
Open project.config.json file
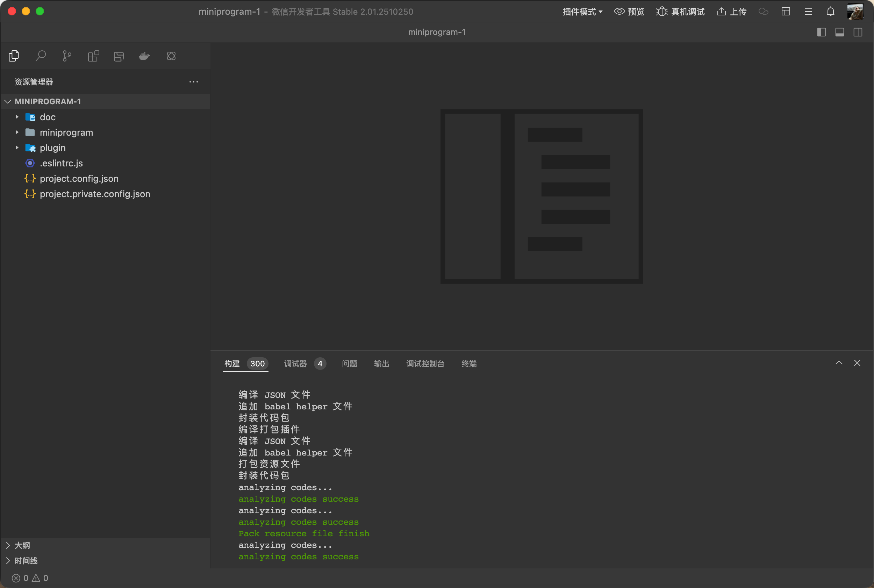click(79, 179)
